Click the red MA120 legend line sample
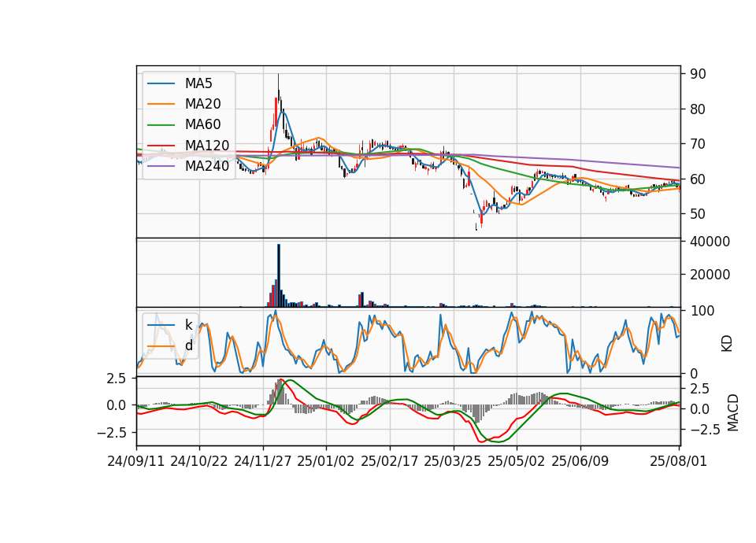Screen dimensions: 756x543 click(x=161, y=146)
